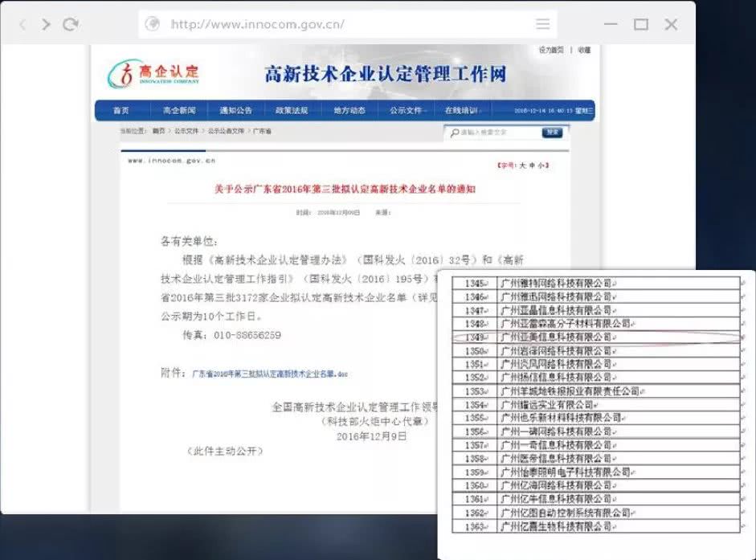Click the company name in row 1351
Viewport: 756px width, 560px height.
tap(556, 364)
